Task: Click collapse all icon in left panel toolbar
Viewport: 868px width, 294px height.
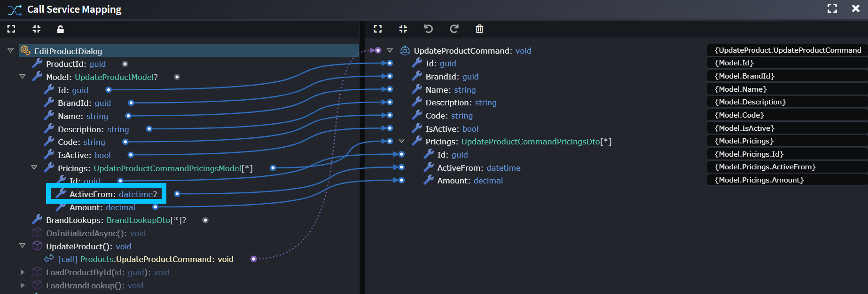Action: [36, 29]
